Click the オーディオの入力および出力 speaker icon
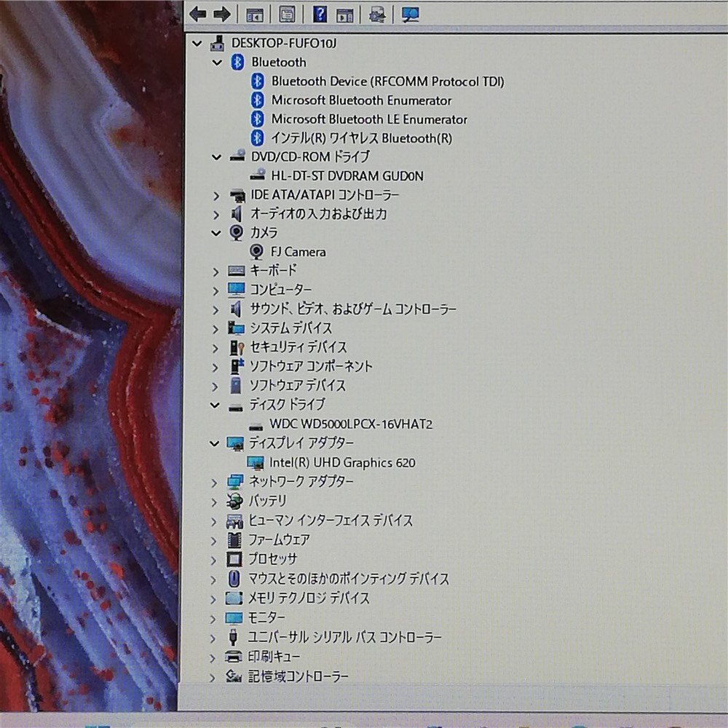 click(x=237, y=214)
